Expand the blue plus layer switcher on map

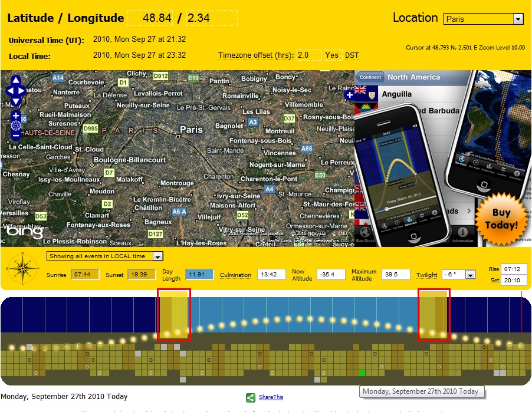click(x=349, y=94)
